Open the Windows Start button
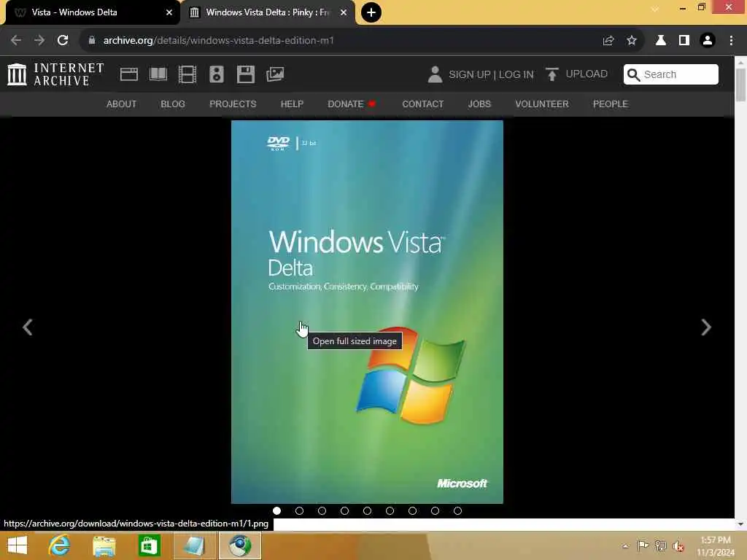747x560 pixels. pos(18,545)
